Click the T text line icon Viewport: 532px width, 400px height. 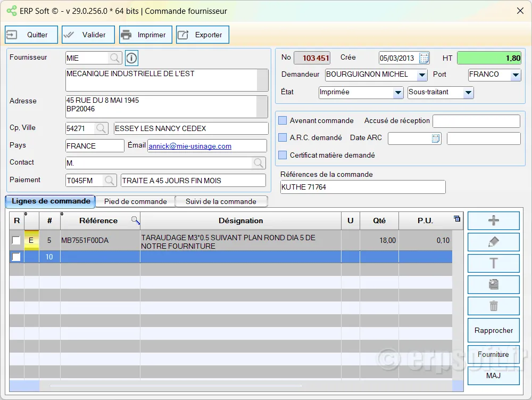point(493,263)
